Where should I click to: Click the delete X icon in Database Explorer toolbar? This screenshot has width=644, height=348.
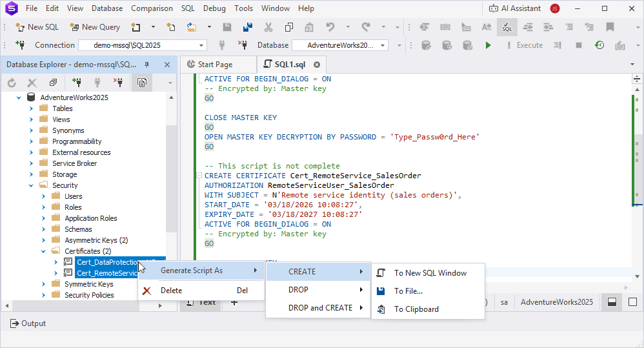tap(32, 83)
